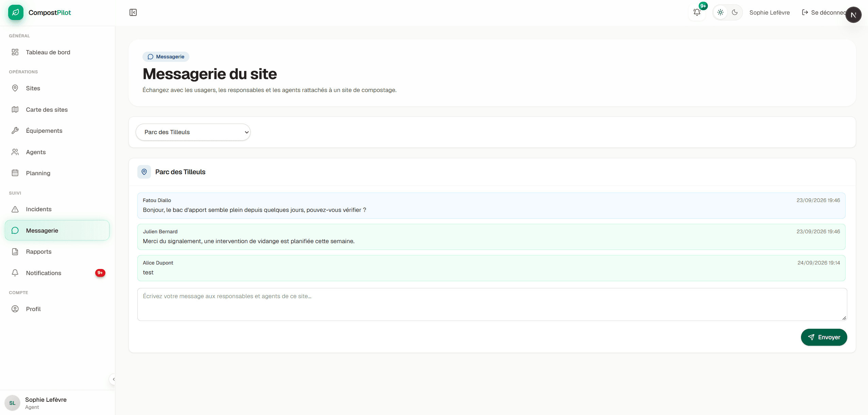Click the CompostPilot leaf logo icon
868x415 pixels.
(x=16, y=13)
